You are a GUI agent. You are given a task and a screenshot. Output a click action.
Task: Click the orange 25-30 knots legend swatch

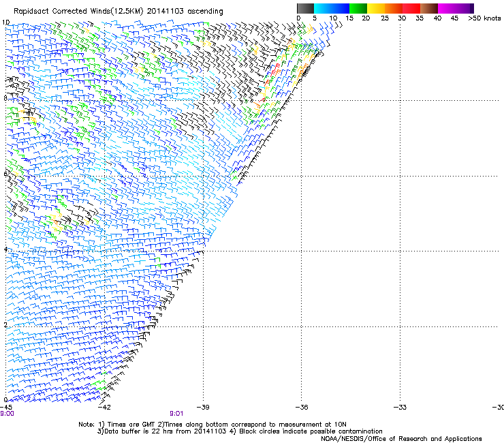394,8
